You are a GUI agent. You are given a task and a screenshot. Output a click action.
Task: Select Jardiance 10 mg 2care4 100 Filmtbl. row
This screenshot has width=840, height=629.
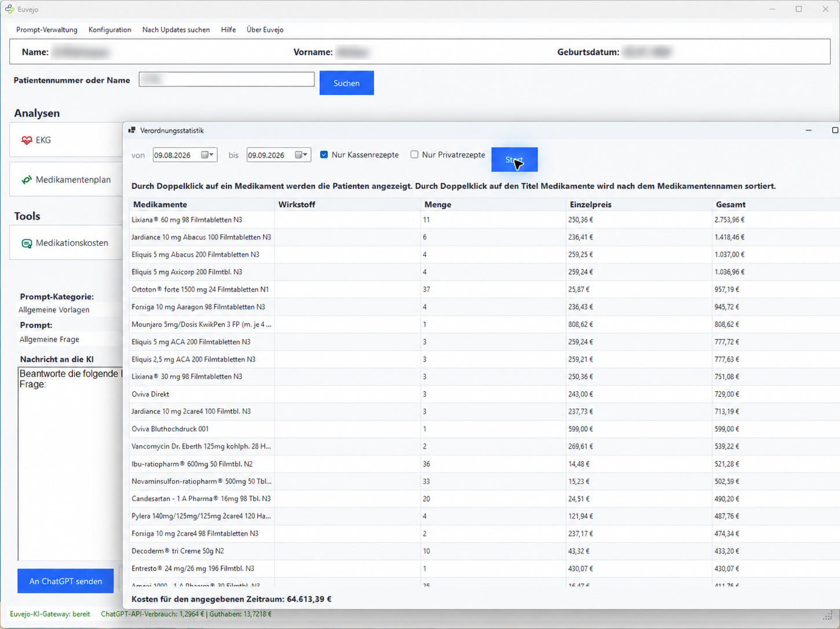pos(484,412)
